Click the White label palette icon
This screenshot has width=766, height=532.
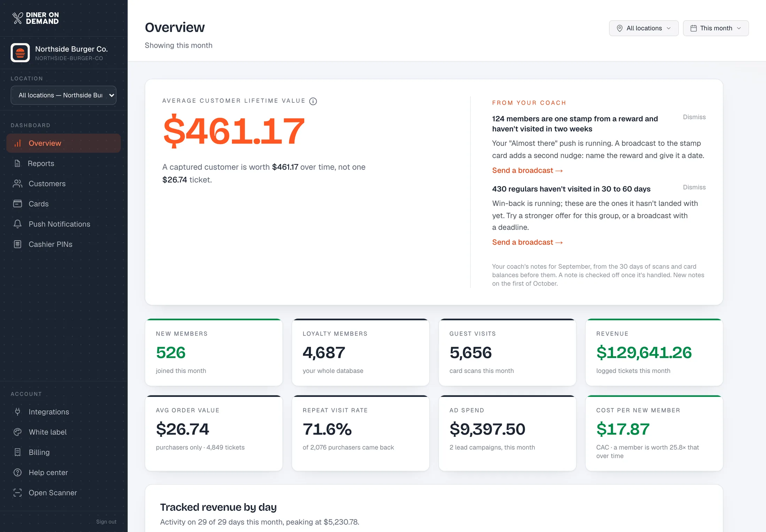pyautogui.click(x=17, y=432)
